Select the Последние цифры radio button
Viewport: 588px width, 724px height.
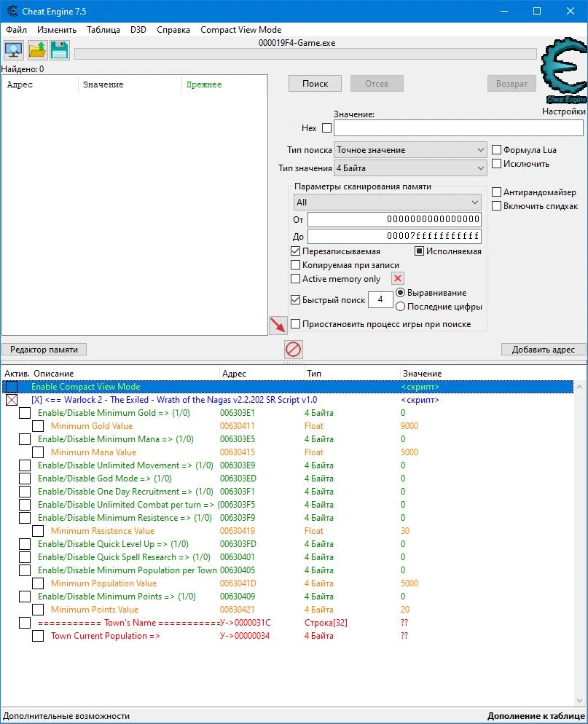(401, 307)
